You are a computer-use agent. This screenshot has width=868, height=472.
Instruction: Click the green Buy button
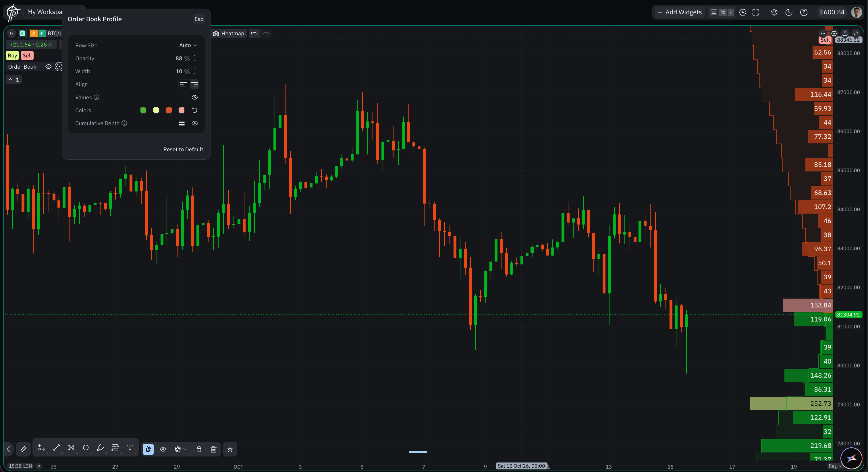click(12, 56)
